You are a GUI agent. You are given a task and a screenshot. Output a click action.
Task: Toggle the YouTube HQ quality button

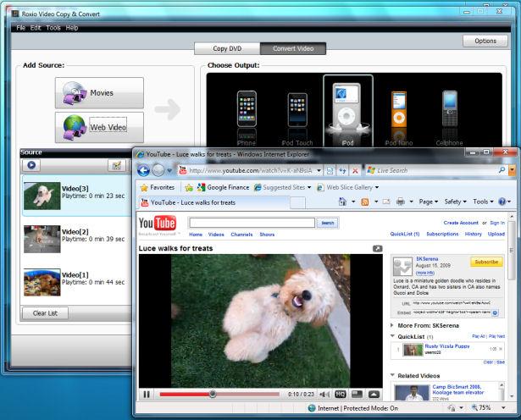[x=340, y=394]
